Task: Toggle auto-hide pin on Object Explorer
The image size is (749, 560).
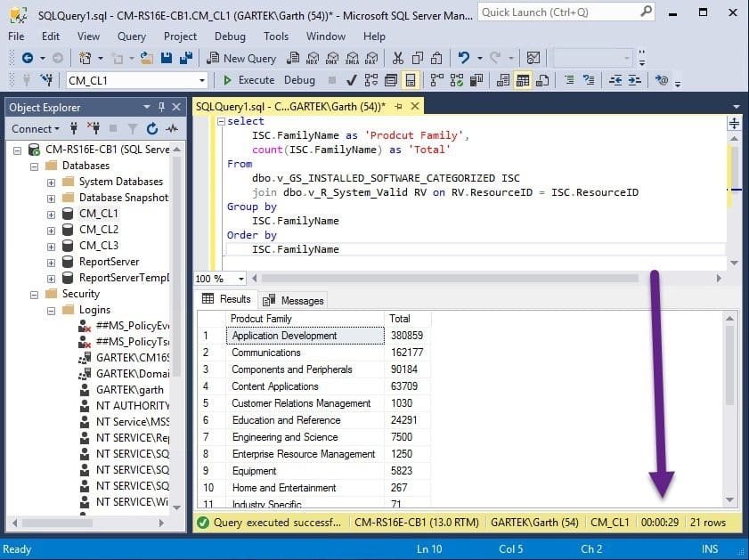Action: click(x=161, y=107)
